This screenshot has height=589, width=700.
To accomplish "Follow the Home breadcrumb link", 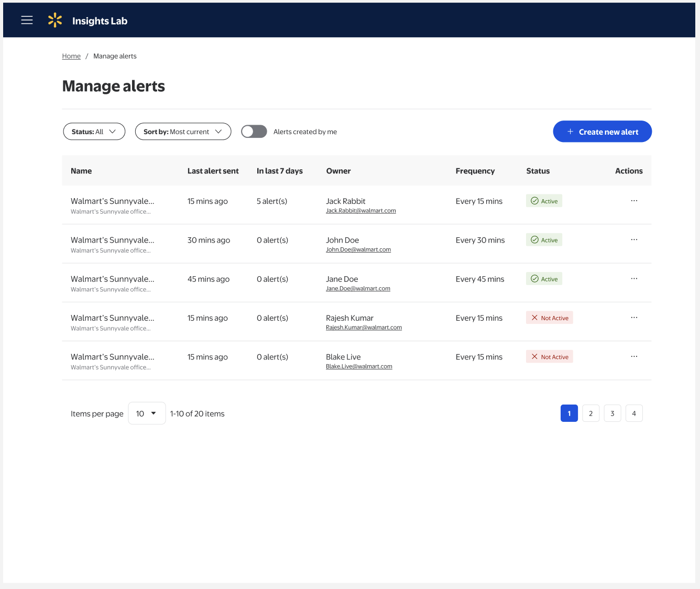I will click(71, 56).
